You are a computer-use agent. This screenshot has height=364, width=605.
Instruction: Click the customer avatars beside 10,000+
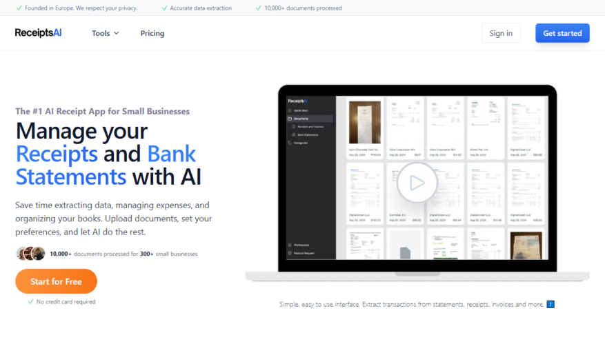[x=30, y=253]
